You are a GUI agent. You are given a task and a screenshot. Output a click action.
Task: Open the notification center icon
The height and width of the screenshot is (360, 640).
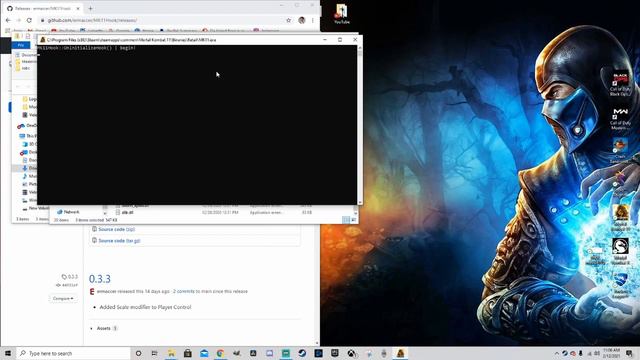pos(629,353)
